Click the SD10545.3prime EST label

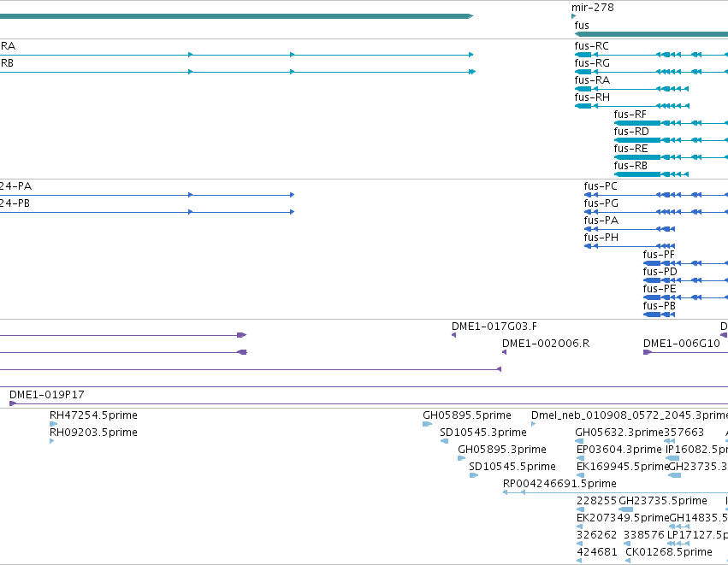point(482,433)
